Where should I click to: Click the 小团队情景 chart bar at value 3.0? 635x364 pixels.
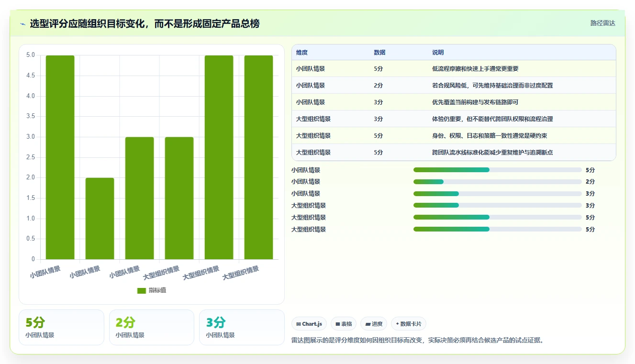[x=140, y=198]
